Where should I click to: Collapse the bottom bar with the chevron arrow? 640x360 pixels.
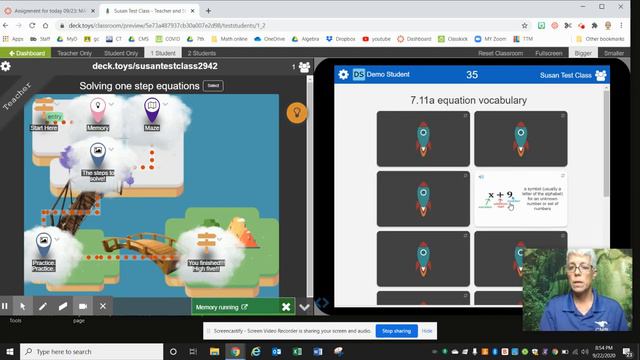(304, 307)
